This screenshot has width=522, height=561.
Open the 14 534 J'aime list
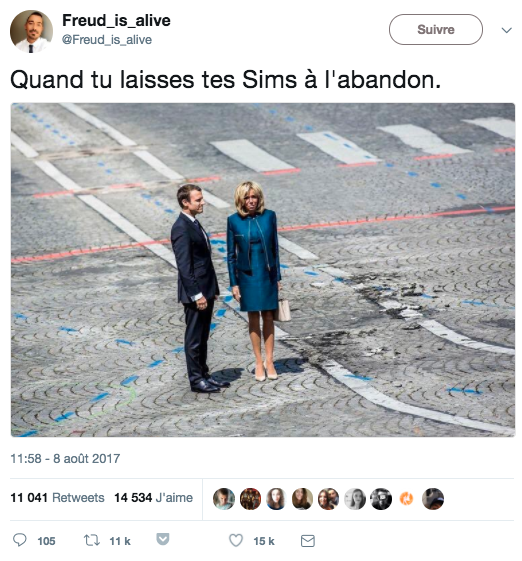pyautogui.click(x=153, y=497)
